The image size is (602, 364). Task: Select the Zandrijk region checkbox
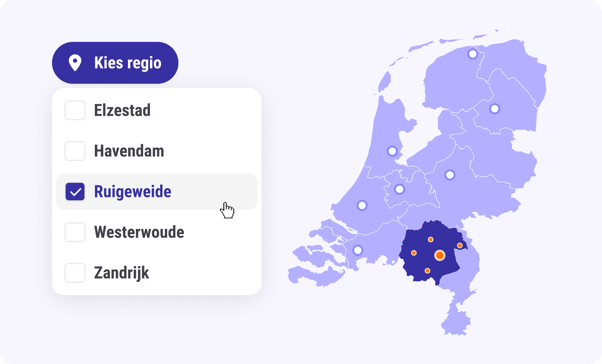(x=75, y=273)
